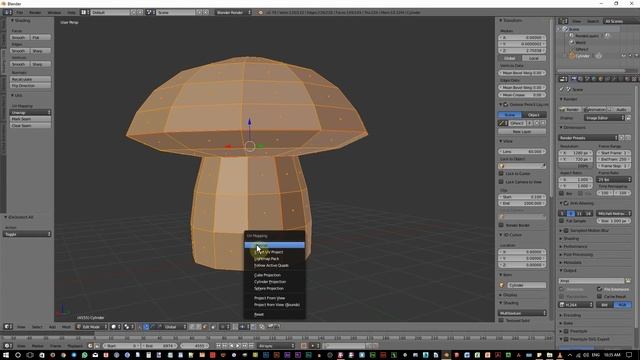Click the timeline play animation button
640x360 pixels.
coord(238,346)
